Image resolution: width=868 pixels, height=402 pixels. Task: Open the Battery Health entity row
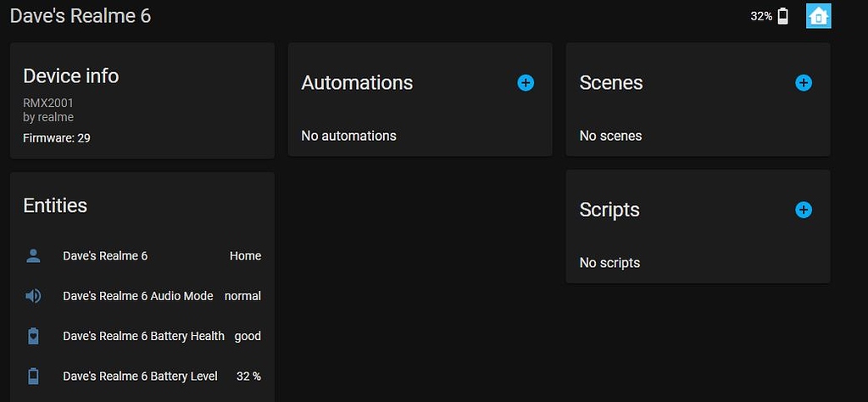(143, 336)
